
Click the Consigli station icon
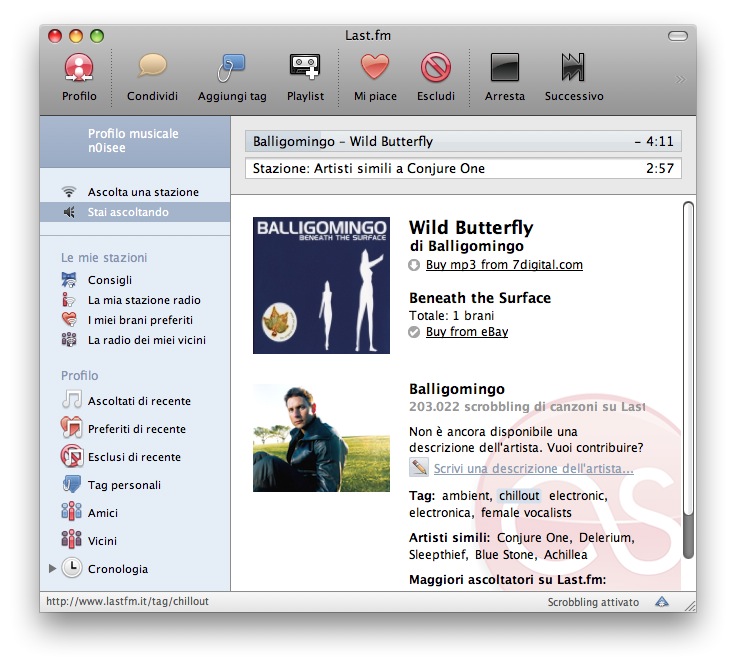pyautogui.click(x=69, y=280)
